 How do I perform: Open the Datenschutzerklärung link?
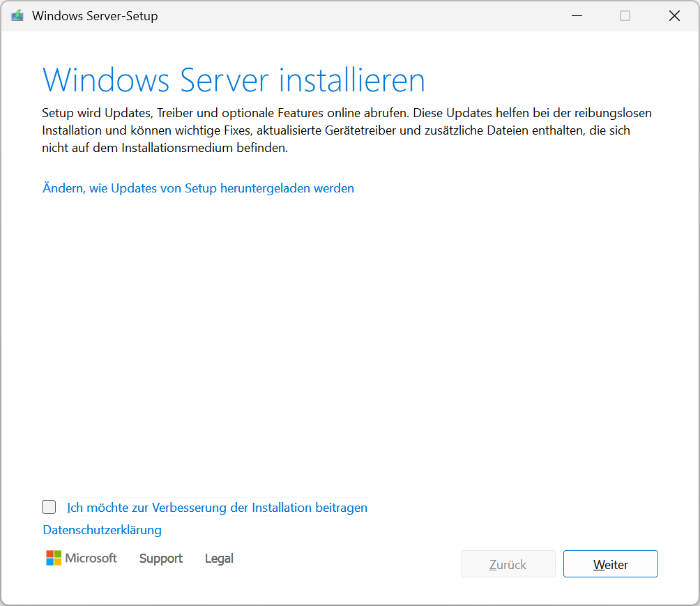(x=102, y=529)
